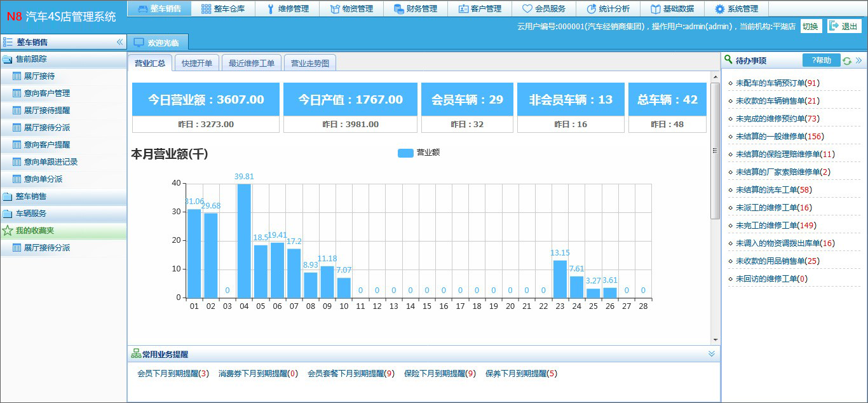Open 保养下月到期提醒 link

pos(521,374)
